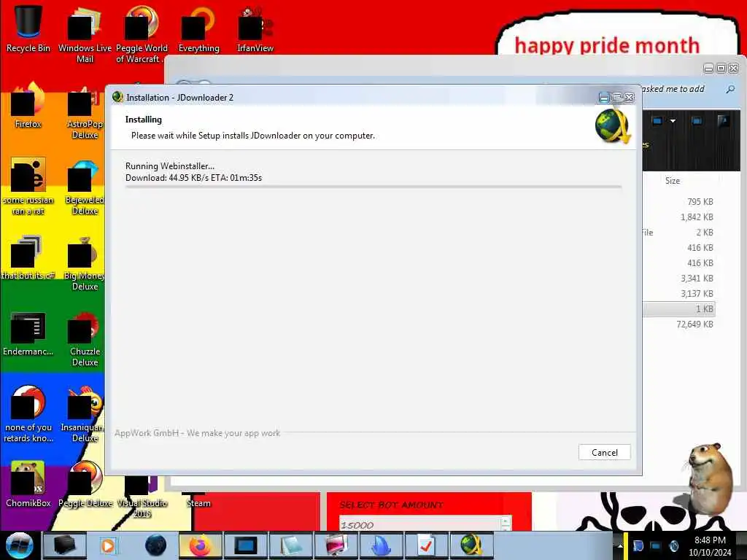Select the Explorer row sized 72,649 KB
Viewport: 747px width, 560px height.
click(679, 324)
